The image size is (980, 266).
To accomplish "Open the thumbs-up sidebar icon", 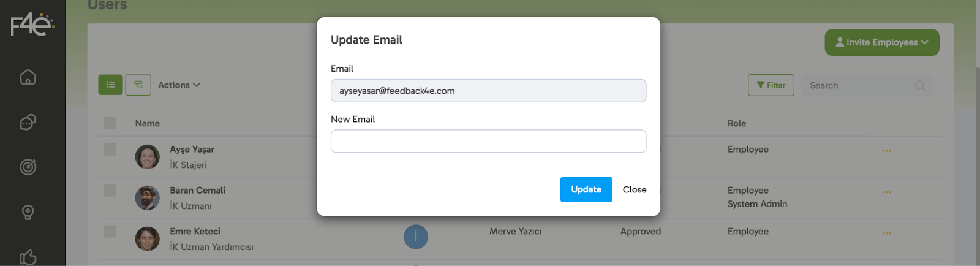I will coord(28,257).
